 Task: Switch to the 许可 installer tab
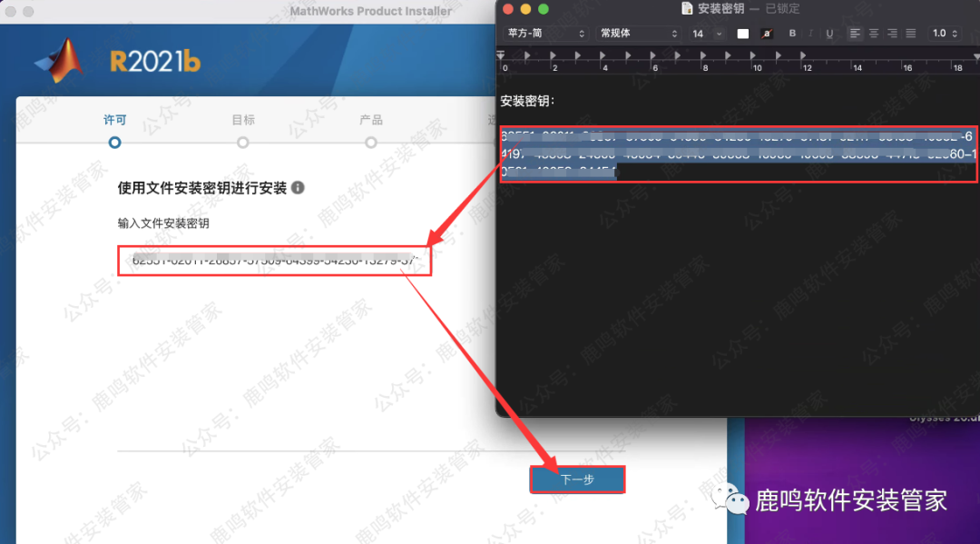coord(114,119)
